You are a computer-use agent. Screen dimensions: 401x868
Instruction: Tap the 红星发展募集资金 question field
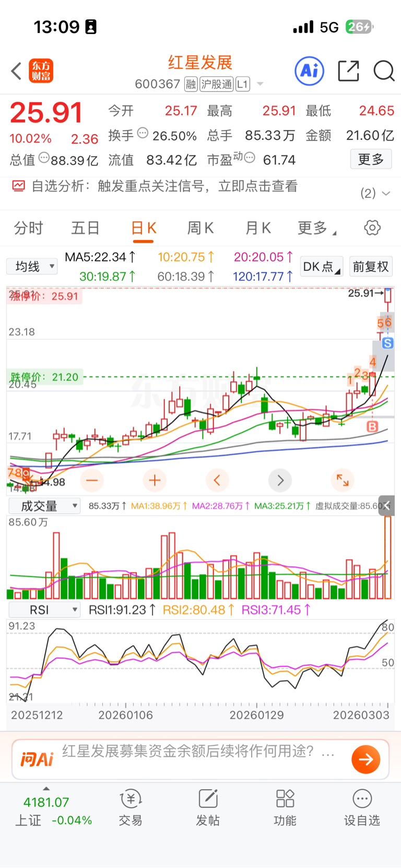[x=198, y=751]
